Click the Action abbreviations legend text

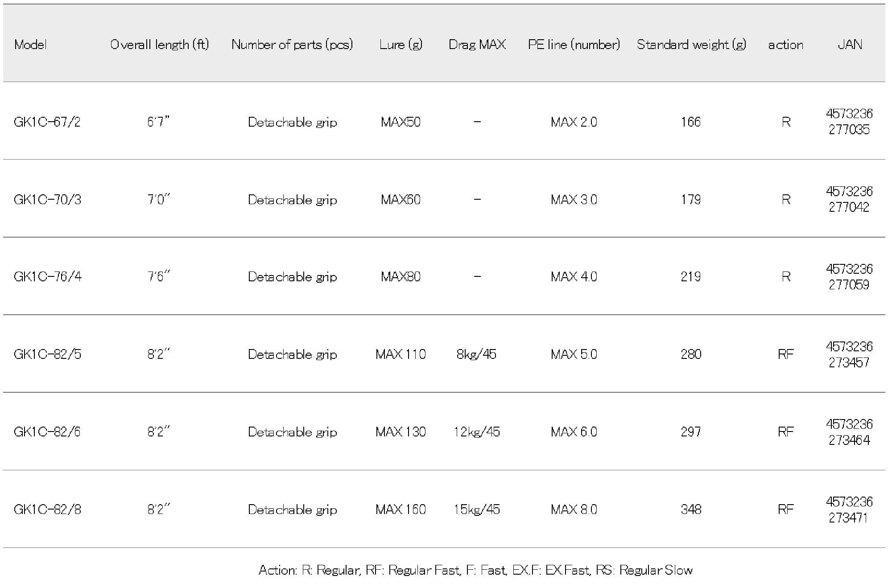click(475, 570)
